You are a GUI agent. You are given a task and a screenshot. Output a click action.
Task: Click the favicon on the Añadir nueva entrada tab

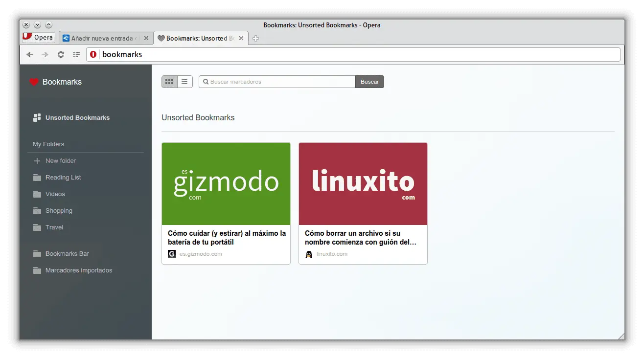point(66,38)
